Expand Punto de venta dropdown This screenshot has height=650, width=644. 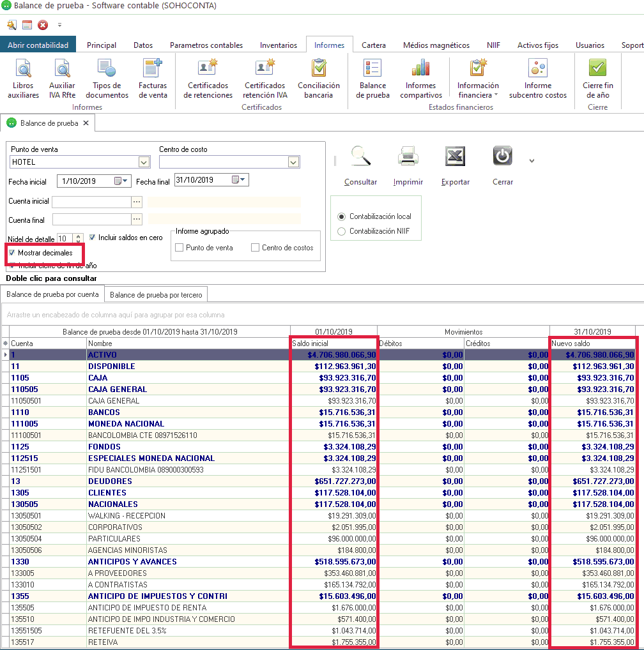[144, 162]
